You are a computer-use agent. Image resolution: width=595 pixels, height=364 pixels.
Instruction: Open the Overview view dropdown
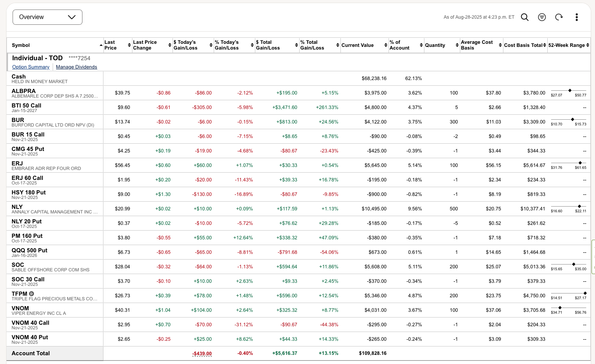click(47, 17)
